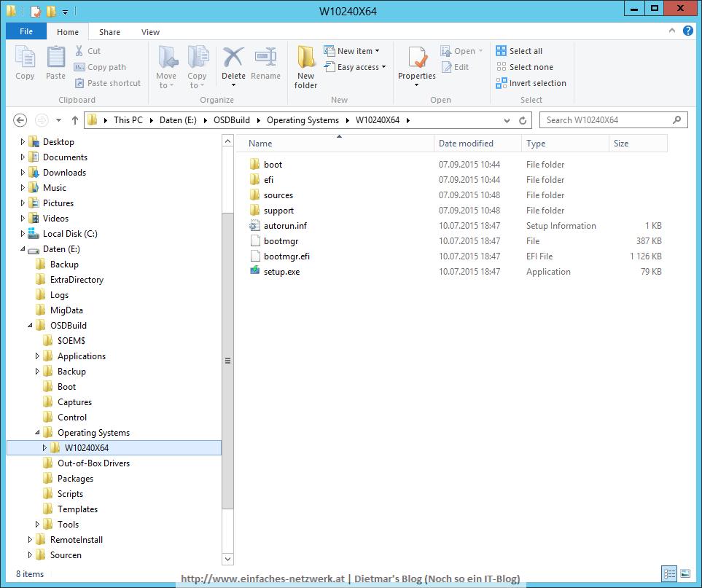Open the Open button dropdown
The image size is (702, 588).
coord(480,51)
